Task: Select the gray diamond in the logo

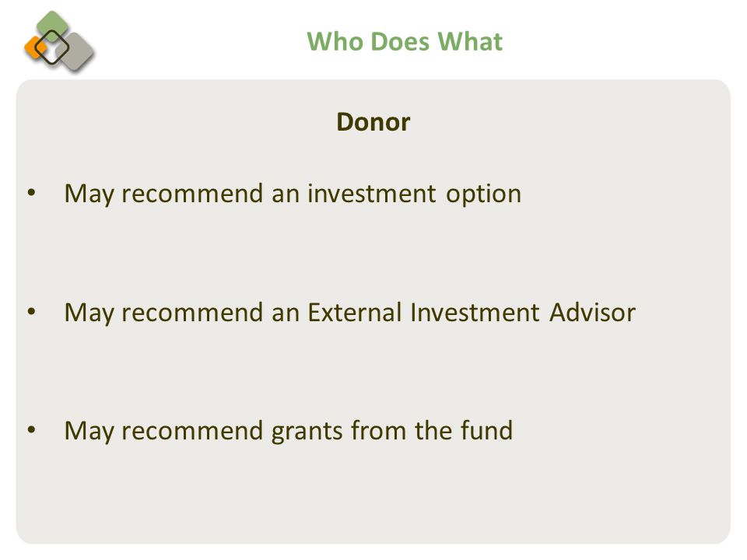Action: pyautogui.click(x=76, y=52)
